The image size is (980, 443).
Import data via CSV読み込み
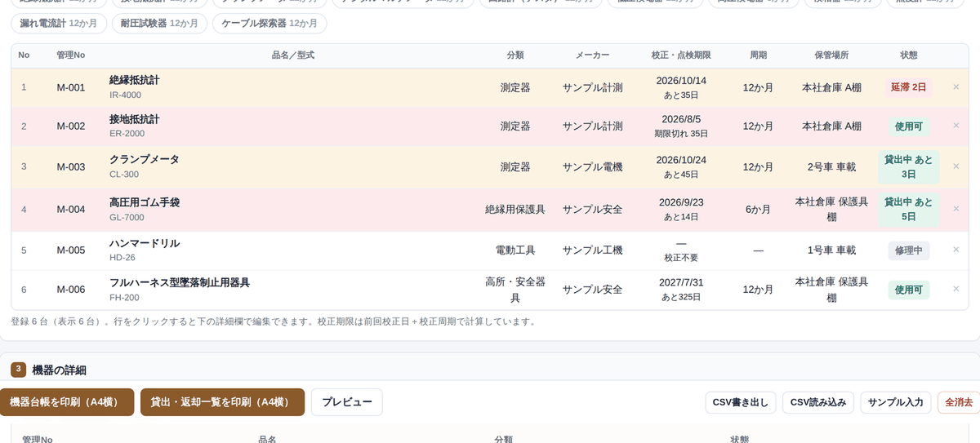tap(818, 402)
